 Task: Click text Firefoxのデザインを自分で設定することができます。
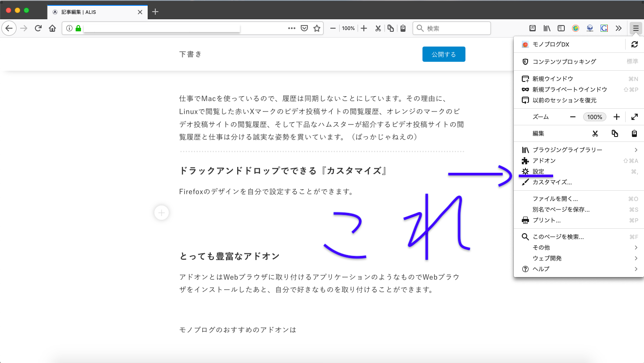coord(267,192)
